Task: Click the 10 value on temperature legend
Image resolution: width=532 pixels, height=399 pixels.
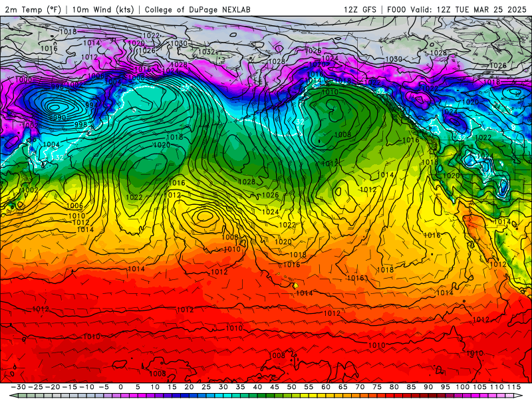Action: [x=155, y=387]
